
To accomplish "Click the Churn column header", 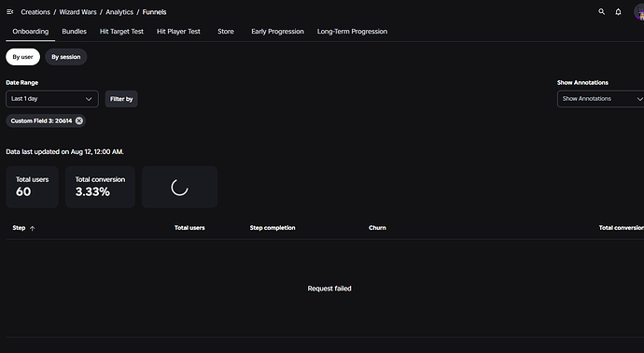I will (377, 228).
